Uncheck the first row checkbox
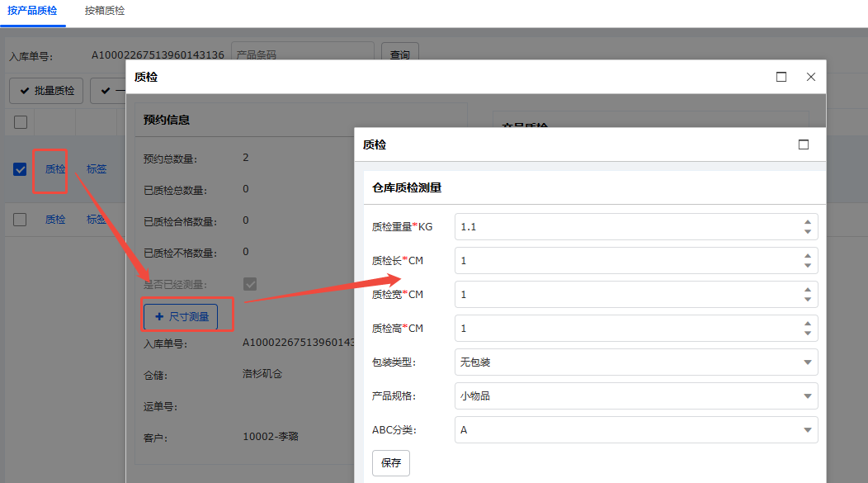The height and width of the screenshot is (483, 868). 21,170
